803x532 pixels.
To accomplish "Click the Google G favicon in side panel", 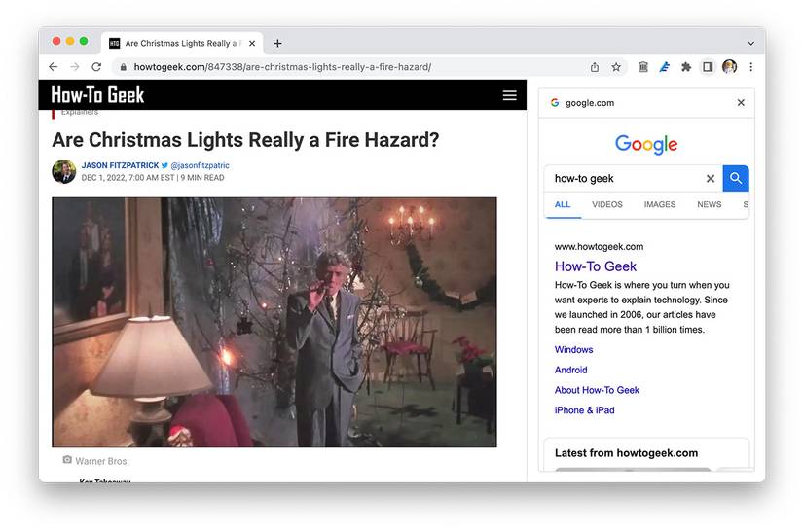I will click(555, 103).
